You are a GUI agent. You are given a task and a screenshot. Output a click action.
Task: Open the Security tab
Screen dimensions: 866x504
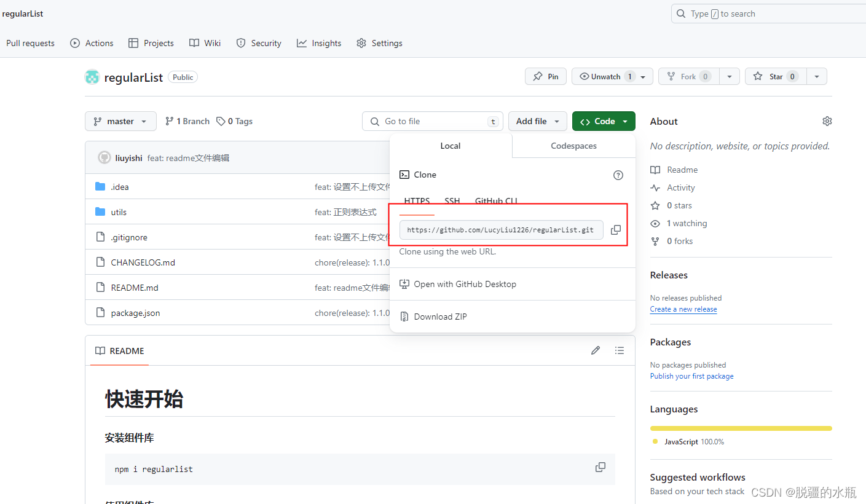click(259, 43)
